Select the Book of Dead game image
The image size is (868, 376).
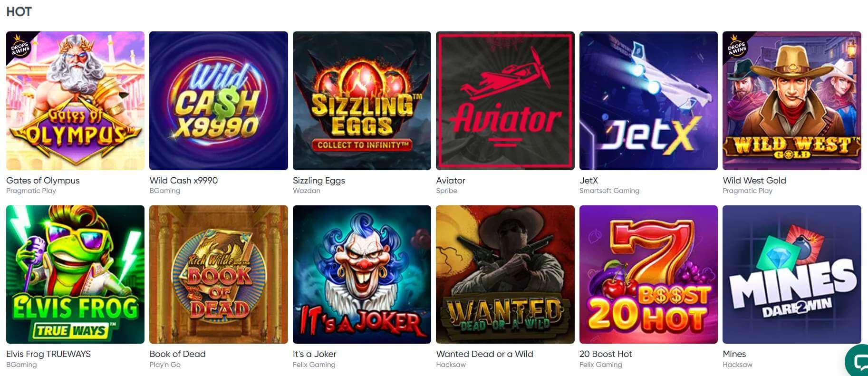click(219, 274)
